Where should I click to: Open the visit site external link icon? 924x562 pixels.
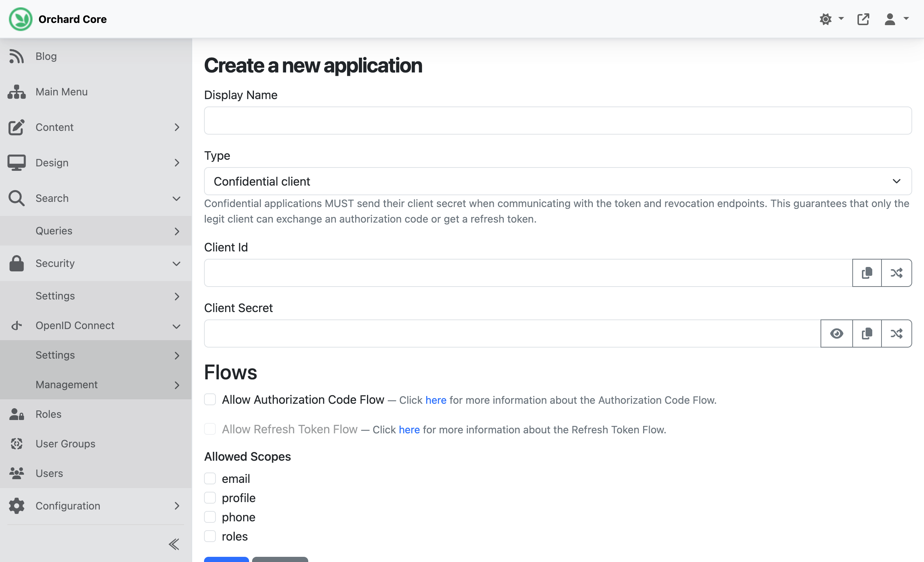click(x=863, y=19)
